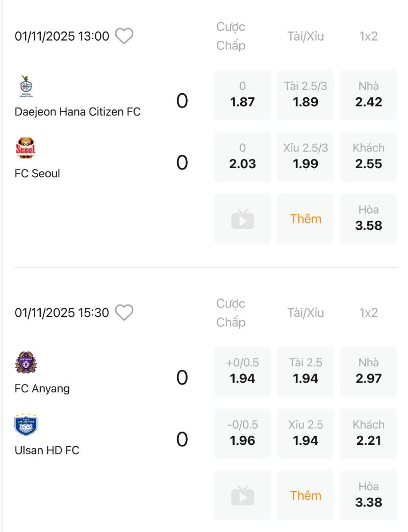Select Tài 2.5/3 odds 1.89

point(305,95)
